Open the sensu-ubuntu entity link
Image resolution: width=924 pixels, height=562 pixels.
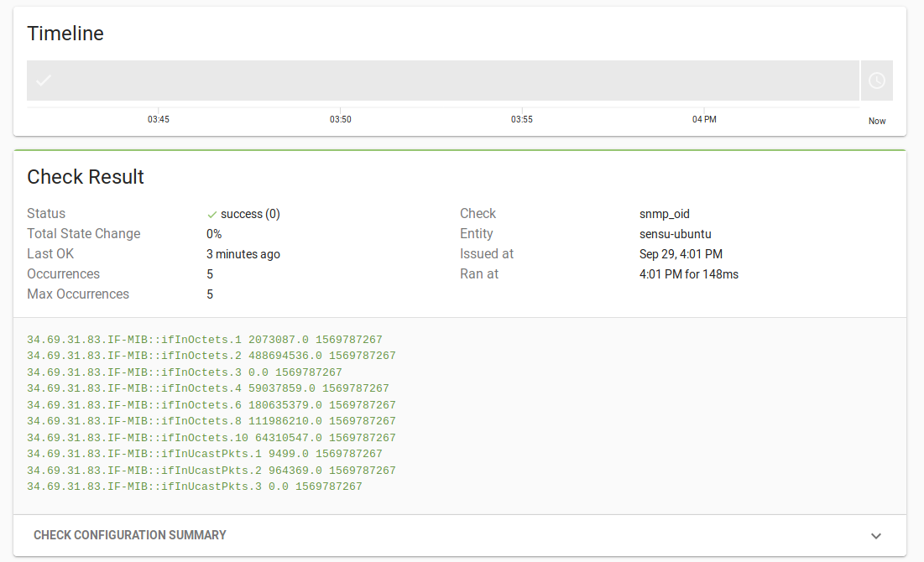coord(676,234)
